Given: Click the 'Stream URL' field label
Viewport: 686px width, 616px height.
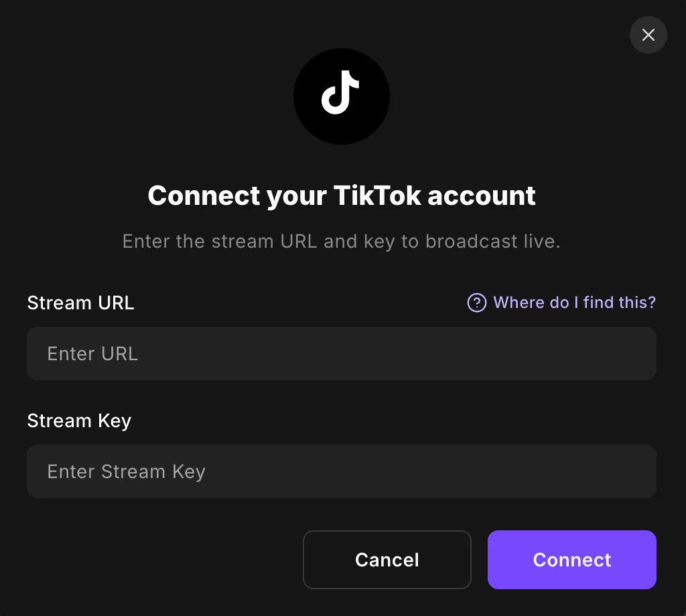Looking at the screenshot, I should coord(80,303).
